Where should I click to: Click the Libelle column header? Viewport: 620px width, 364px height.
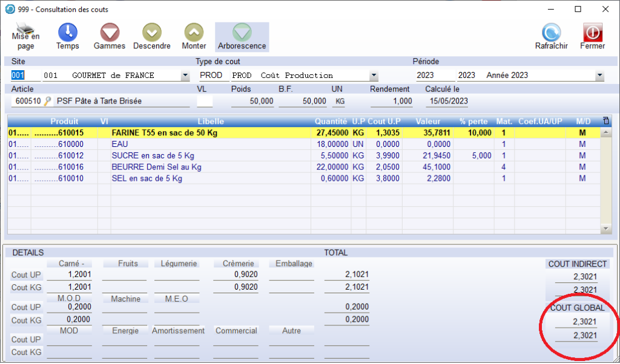pos(211,121)
